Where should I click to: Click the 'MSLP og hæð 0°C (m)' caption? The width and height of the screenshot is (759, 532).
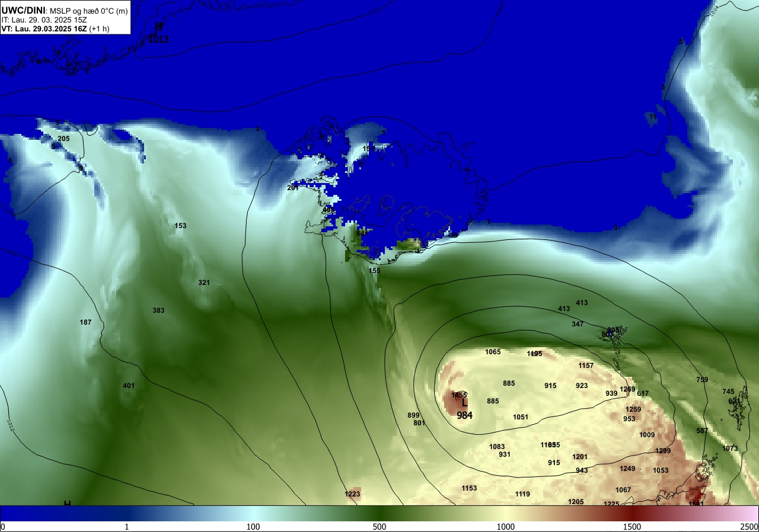[x=88, y=10]
